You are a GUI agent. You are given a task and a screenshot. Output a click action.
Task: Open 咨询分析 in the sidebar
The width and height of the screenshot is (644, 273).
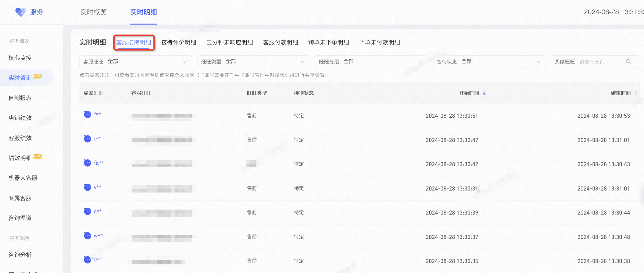pos(20,255)
